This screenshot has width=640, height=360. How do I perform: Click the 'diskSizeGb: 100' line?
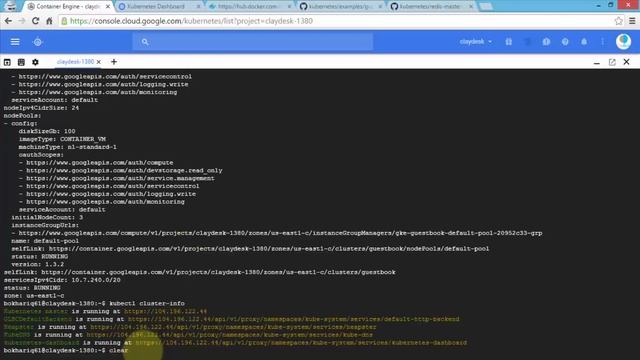click(x=47, y=131)
